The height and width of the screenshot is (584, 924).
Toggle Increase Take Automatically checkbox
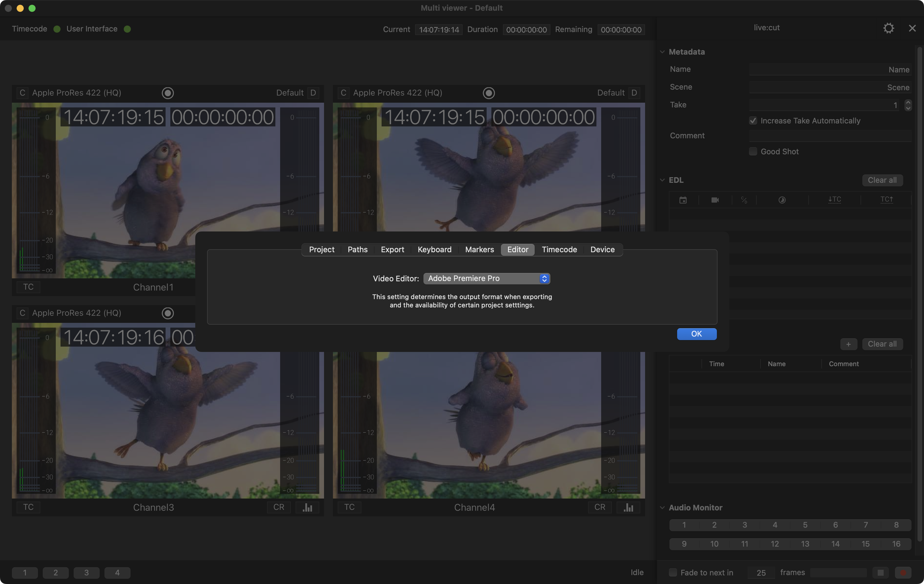[x=753, y=121]
